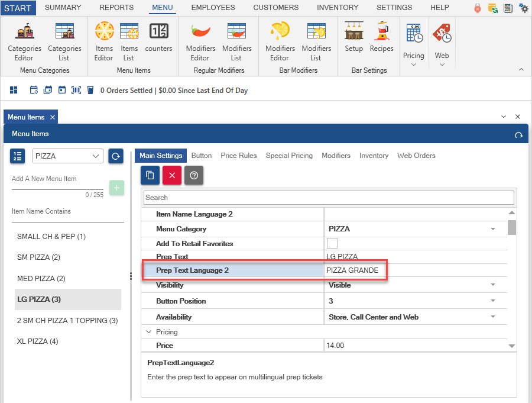Click the copy menu item button
Image resolution: width=532 pixels, height=403 pixels.
[150, 175]
